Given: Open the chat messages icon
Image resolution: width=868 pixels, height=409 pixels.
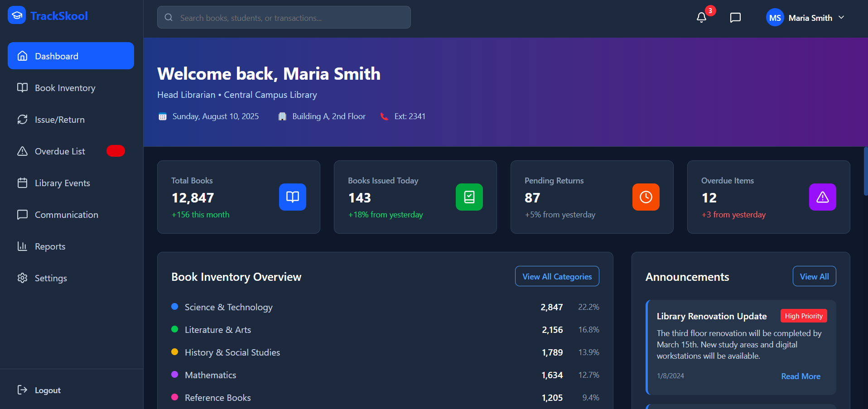Looking at the screenshot, I should (735, 17).
